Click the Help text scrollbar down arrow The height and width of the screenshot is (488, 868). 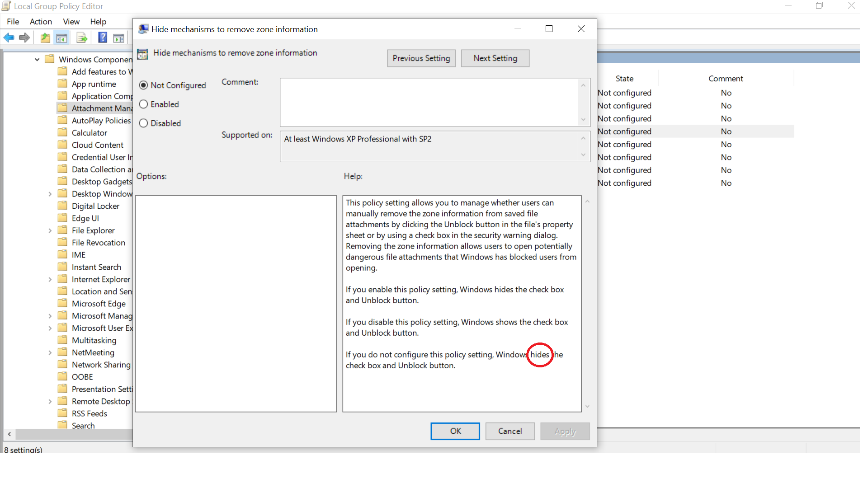click(x=587, y=406)
